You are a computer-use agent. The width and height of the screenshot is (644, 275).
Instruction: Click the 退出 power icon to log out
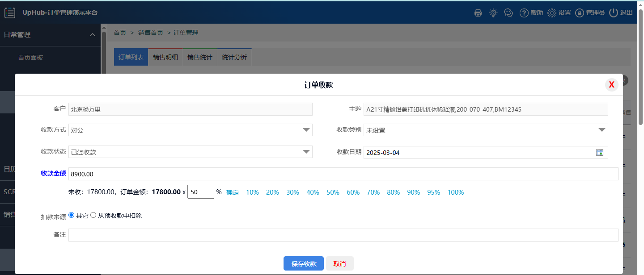613,13
